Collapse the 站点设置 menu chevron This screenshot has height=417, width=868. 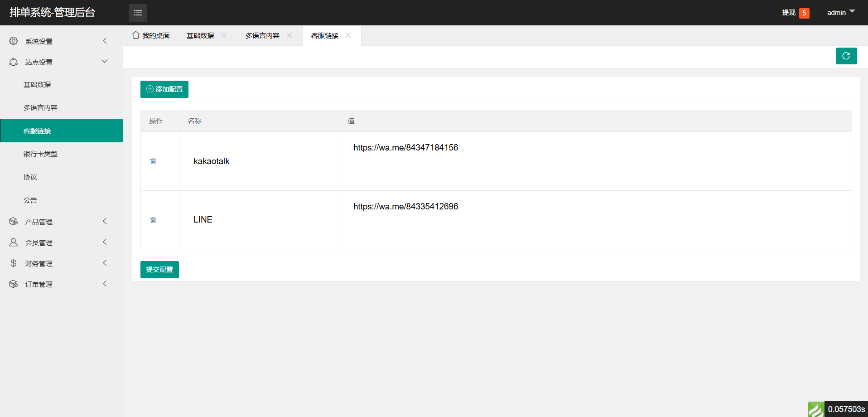(105, 62)
